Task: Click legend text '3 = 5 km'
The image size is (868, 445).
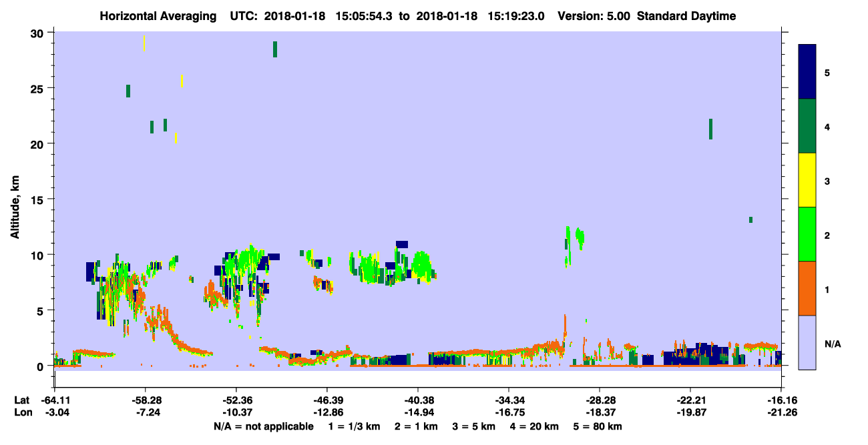Action: click(475, 426)
